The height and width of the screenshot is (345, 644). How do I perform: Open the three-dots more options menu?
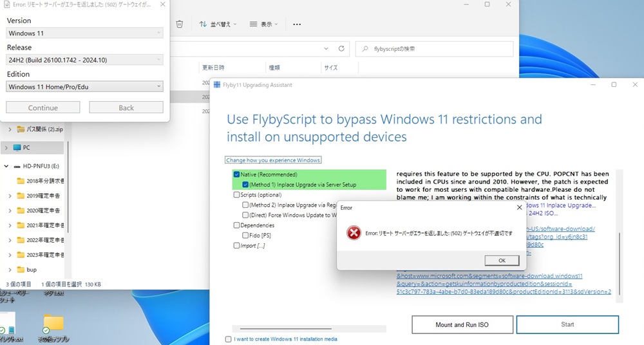click(297, 24)
